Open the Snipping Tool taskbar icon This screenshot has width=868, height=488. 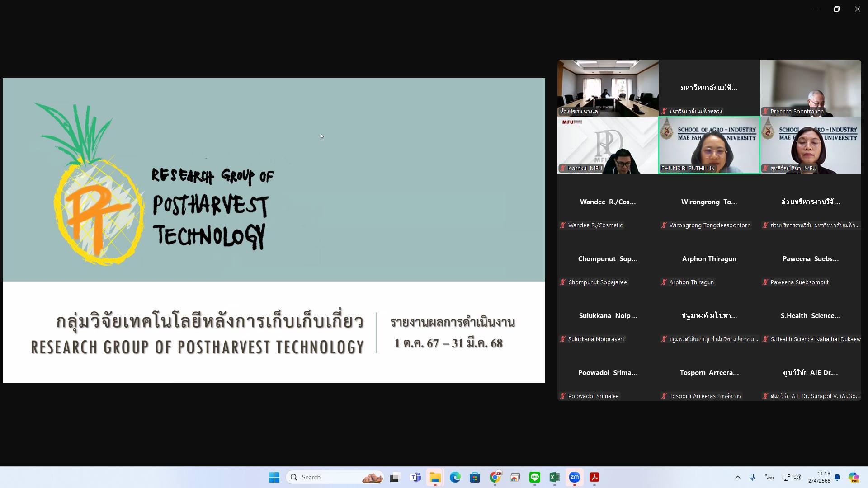[x=515, y=477]
